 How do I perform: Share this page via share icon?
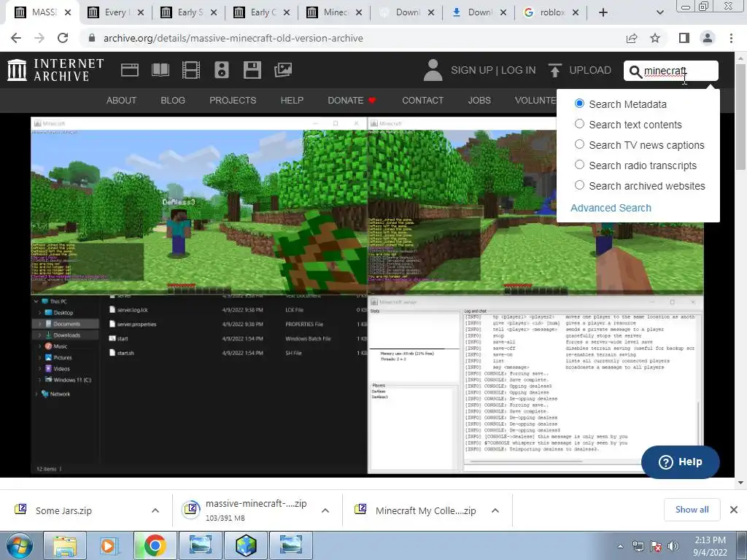tap(632, 38)
